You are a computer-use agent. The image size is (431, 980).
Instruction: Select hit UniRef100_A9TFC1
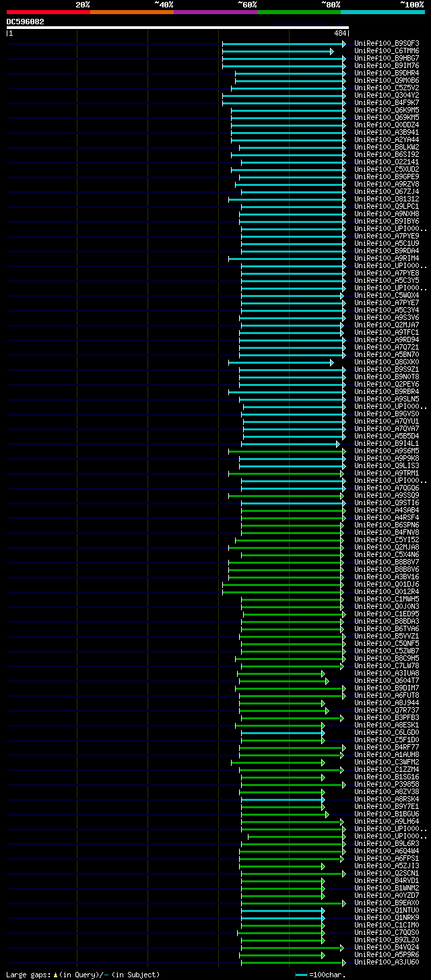coord(387,333)
